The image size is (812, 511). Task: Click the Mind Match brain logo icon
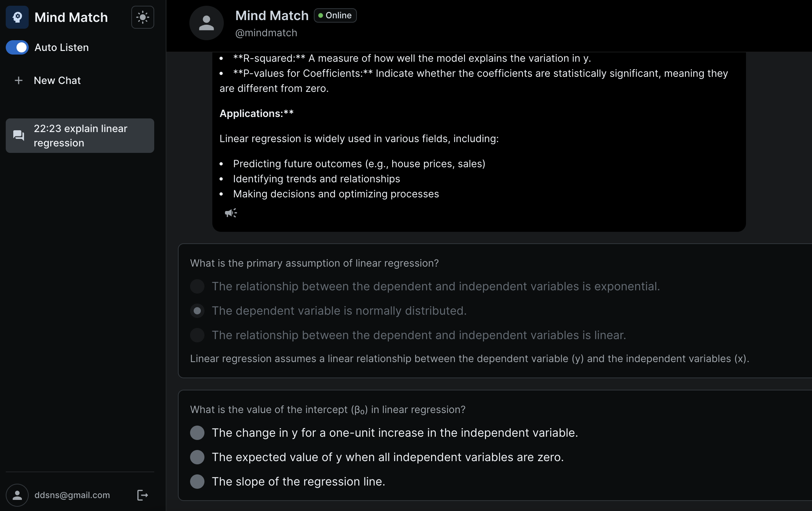pos(17,17)
